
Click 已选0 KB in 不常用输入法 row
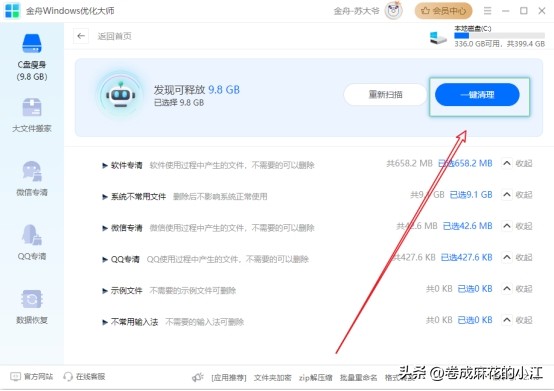475,320
